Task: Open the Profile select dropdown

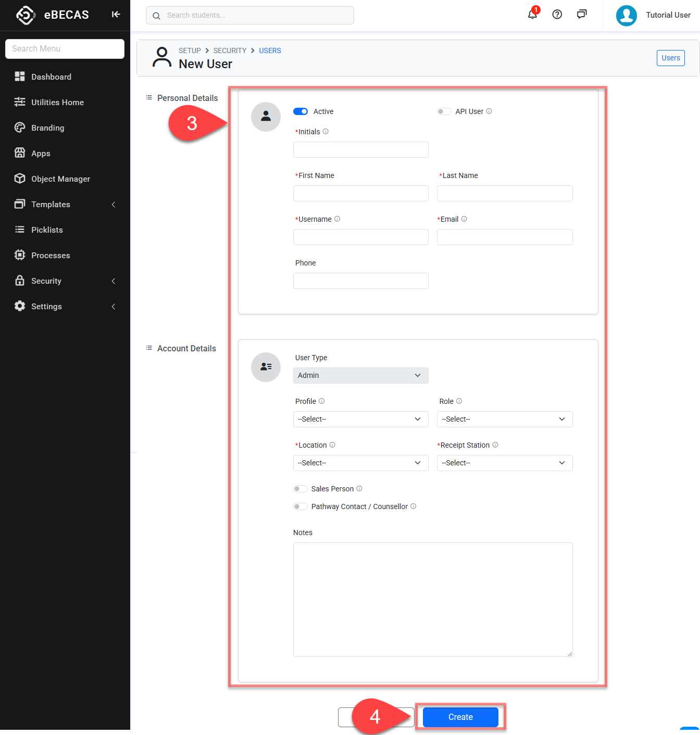Action: coord(360,419)
